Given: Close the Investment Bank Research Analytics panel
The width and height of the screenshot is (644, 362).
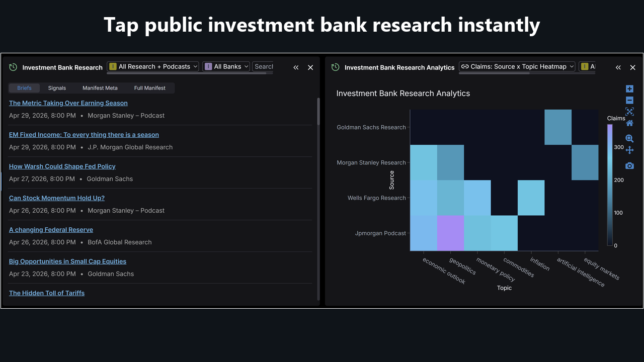Looking at the screenshot, I should [633, 67].
